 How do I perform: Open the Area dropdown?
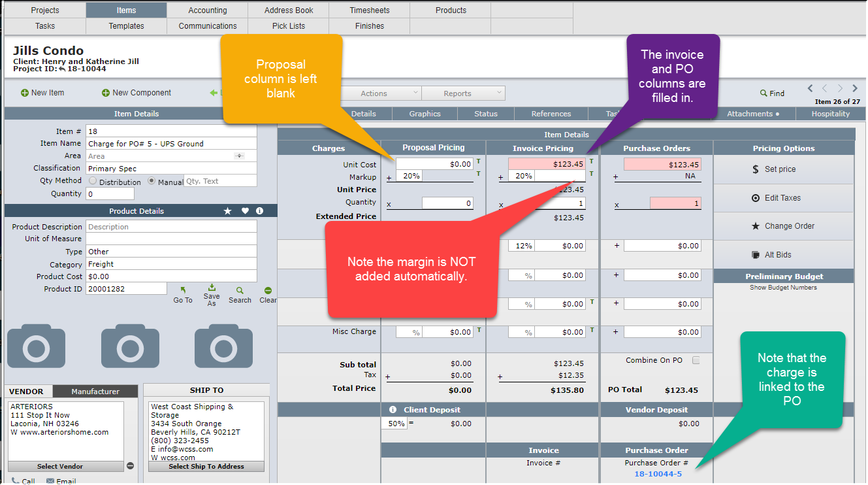[x=239, y=156]
